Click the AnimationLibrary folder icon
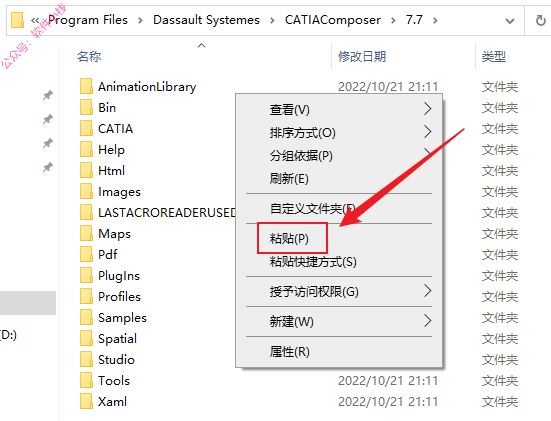Image resolution: width=551 pixels, height=421 pixels. point(86,86)
